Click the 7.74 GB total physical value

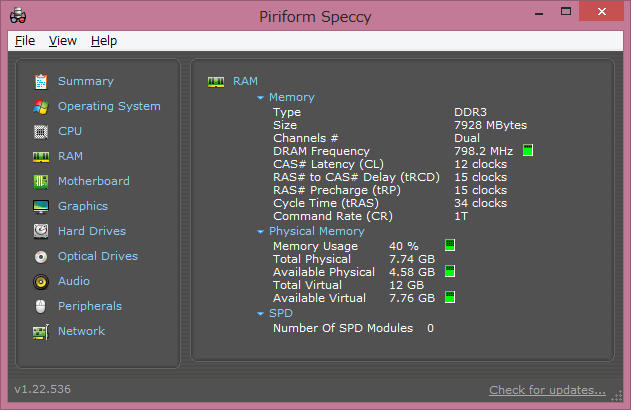[412, 259]
